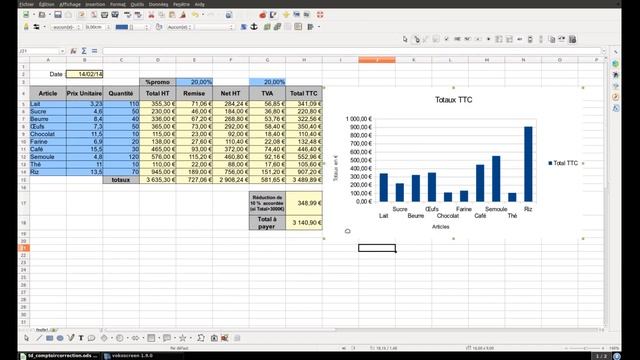640x360 pixels.
Task: Open the line color dropdown
Action: [146, 27]
